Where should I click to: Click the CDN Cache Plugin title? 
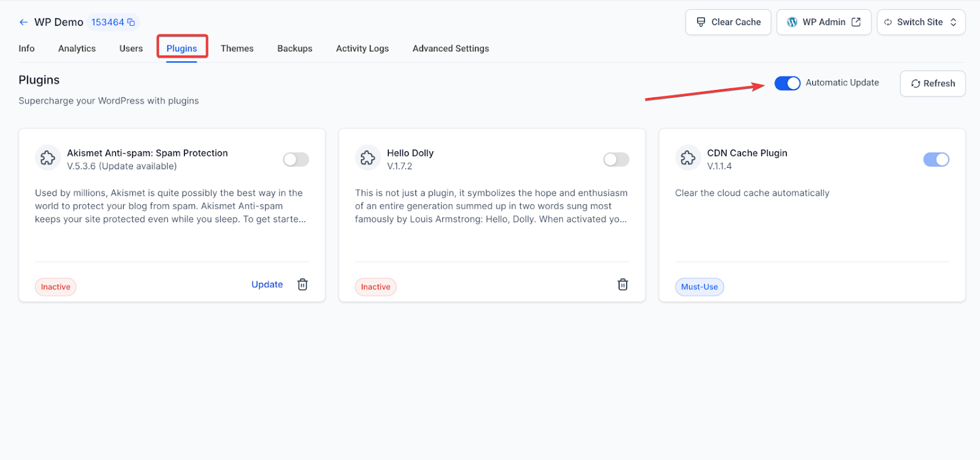(747, 153)
